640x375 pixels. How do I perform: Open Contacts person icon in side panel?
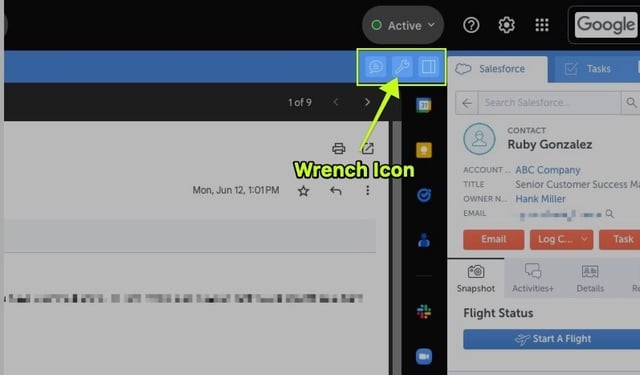coord(424,240)
